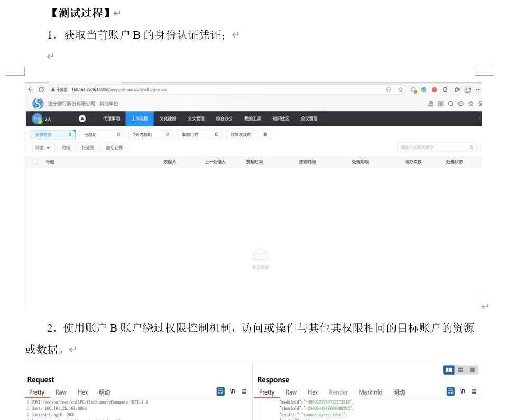Open the 转发 dropdown
Viewport: 523px width, 420px height.
tap(42, 148)
